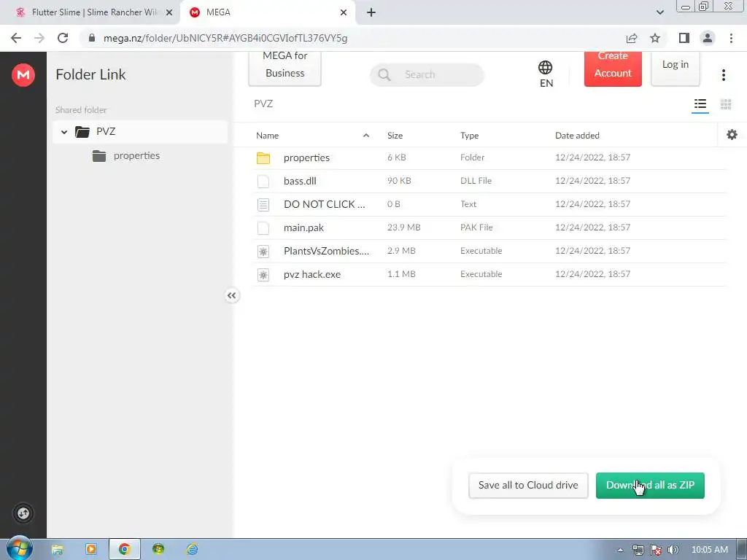Close the MEGA tab
Viewport: 747px width, 560px height.
coord(343,12)
